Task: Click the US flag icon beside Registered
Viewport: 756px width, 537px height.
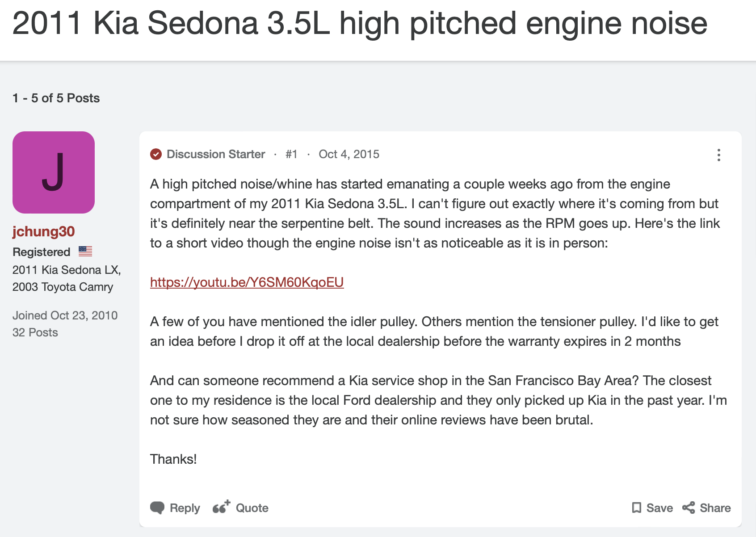Action: click(x=85, y=252)
